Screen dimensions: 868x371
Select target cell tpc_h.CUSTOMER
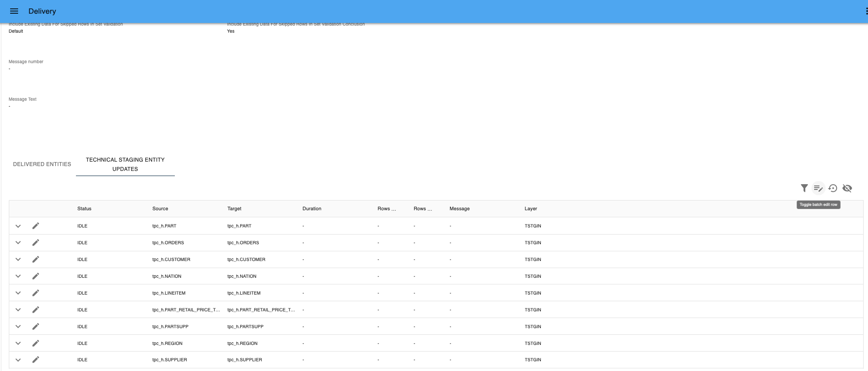tap(246, 260)
